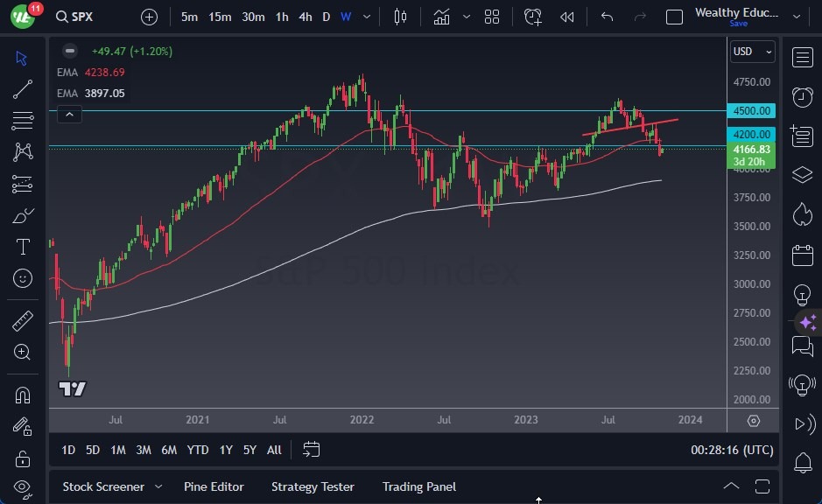Open the timeframe dropdown arrow beside W
This screenshot has width=822, height=504.
coord(366,17)
